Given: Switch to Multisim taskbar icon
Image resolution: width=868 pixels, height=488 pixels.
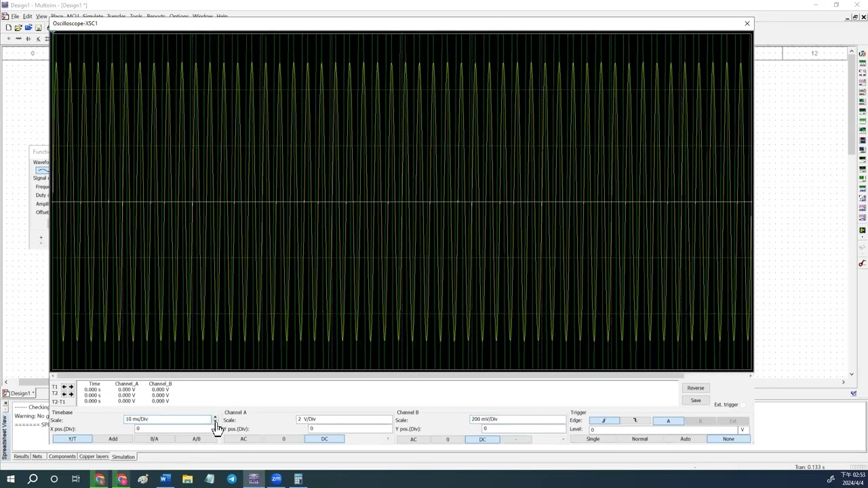Looking at the screenshot, I should pos(254,479).
